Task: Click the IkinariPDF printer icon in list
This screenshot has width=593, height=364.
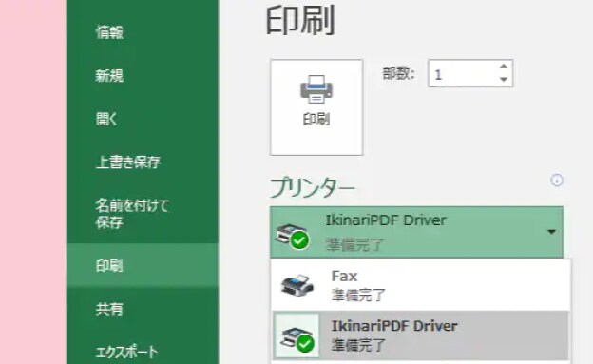Action: 297,336
